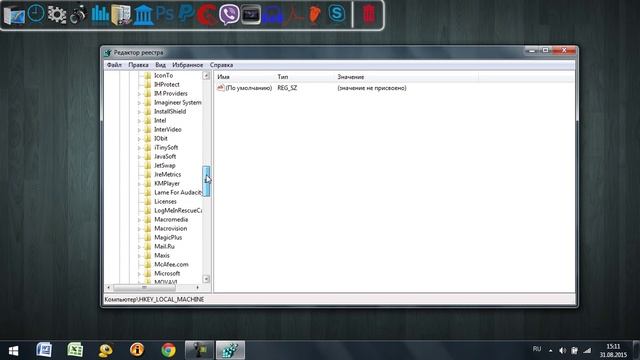Click the network signal tray icon

coord(587,350)
